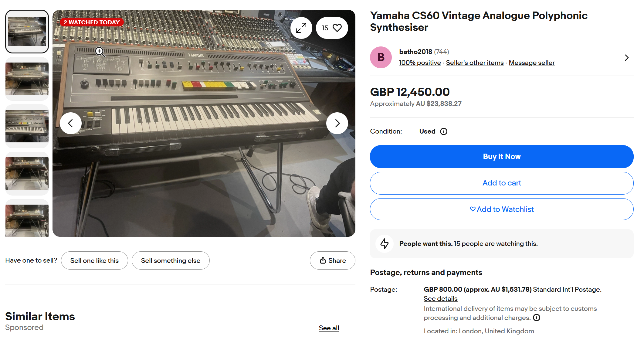644x340 pixels.
Task: Open the 100% positive feedback link
Action: 420,63
